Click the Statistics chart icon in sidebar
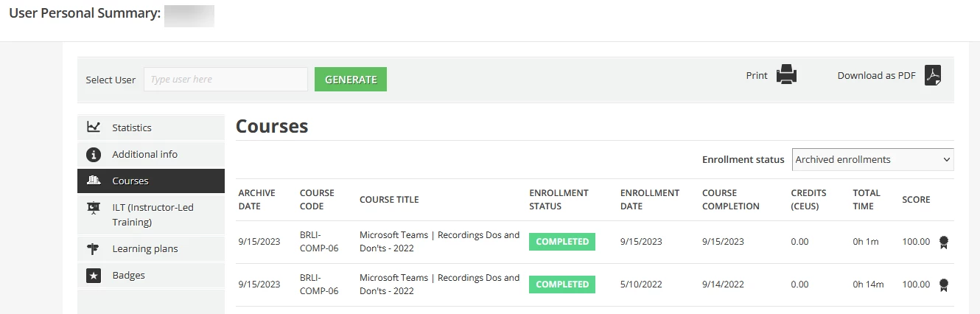The image size is (980, 314). coord(94,128)
